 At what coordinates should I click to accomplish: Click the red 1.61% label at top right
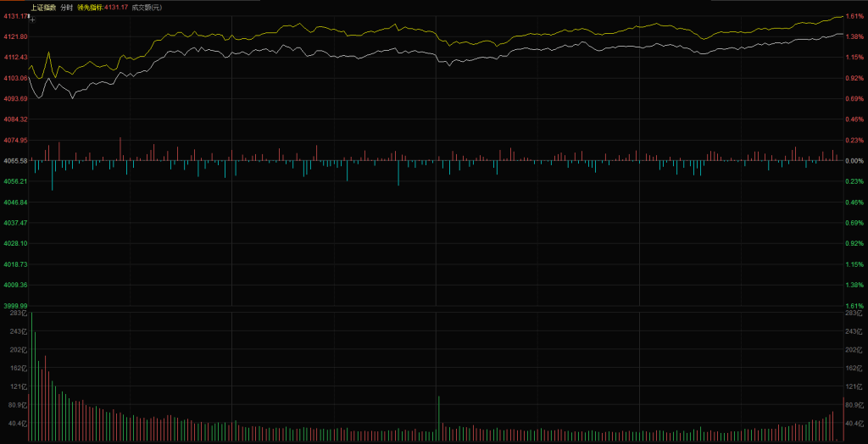[x=854, y=16]
